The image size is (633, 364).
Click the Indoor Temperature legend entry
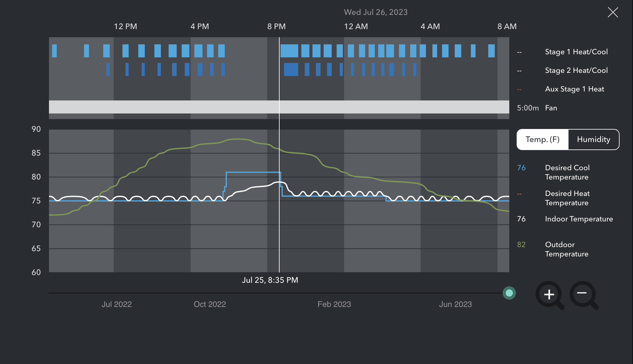click(578, 219)
